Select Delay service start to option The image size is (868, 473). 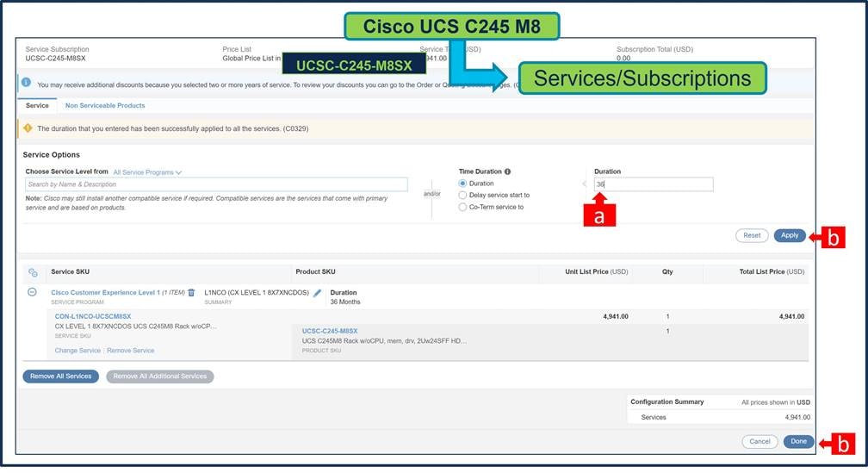[462, 195]
